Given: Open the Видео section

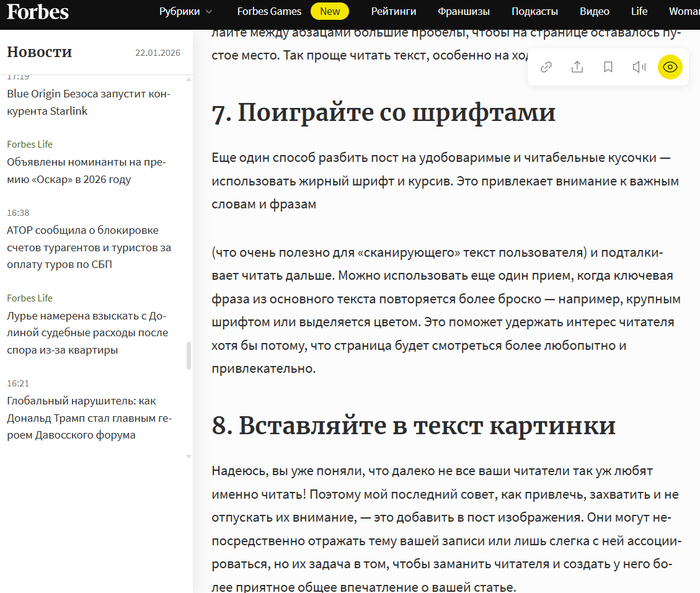Looking at the screenshot, I should point(594,12).
